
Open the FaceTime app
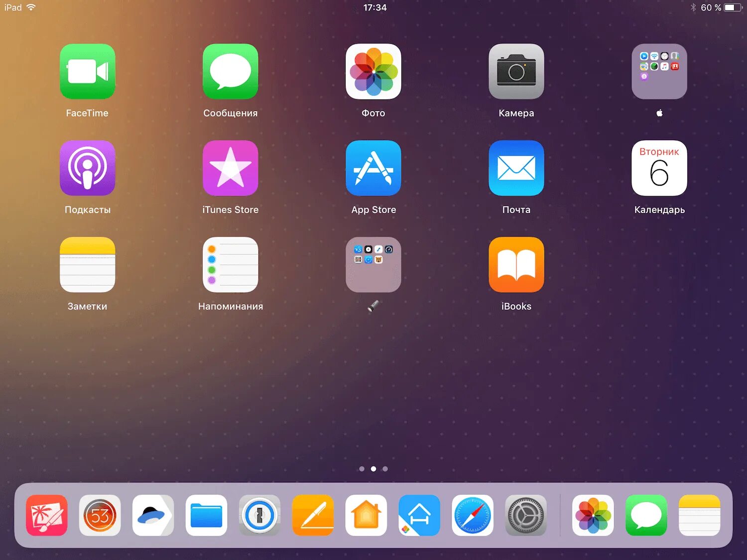[88, 71]
